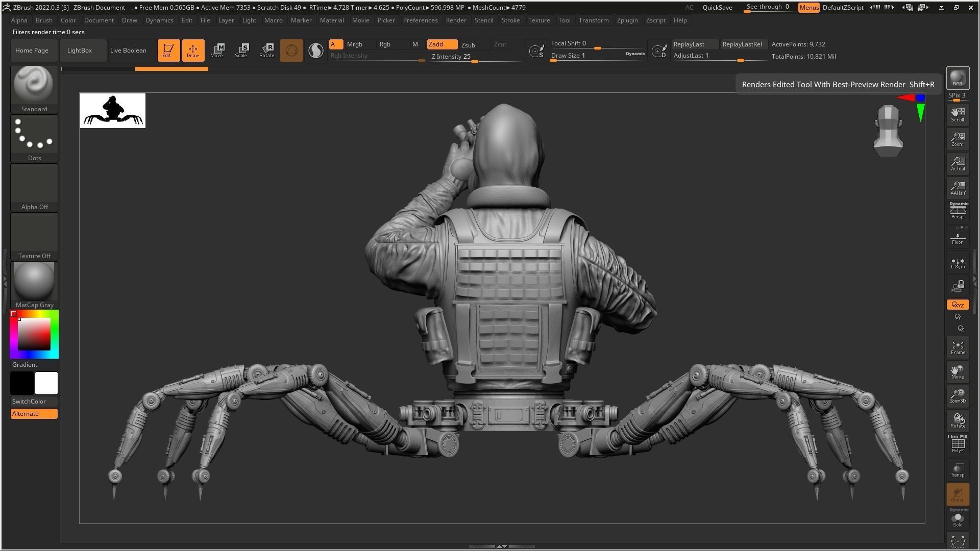Viewport: 980px width, 551px height.
Task: Select the Scale gizmo mode
Action: [242, 50]
